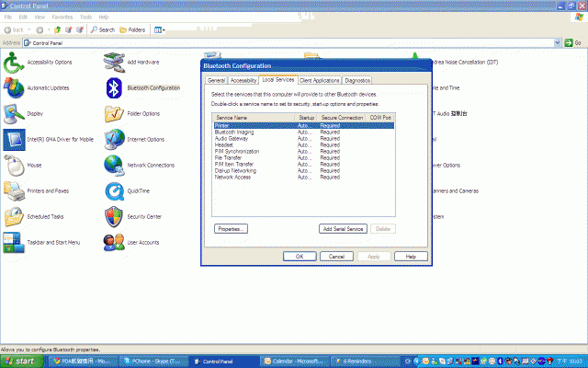The height and width of the screenshot is (368, 588).
Task: Select the Audio Gateway service row
Action: pos(304,139)
